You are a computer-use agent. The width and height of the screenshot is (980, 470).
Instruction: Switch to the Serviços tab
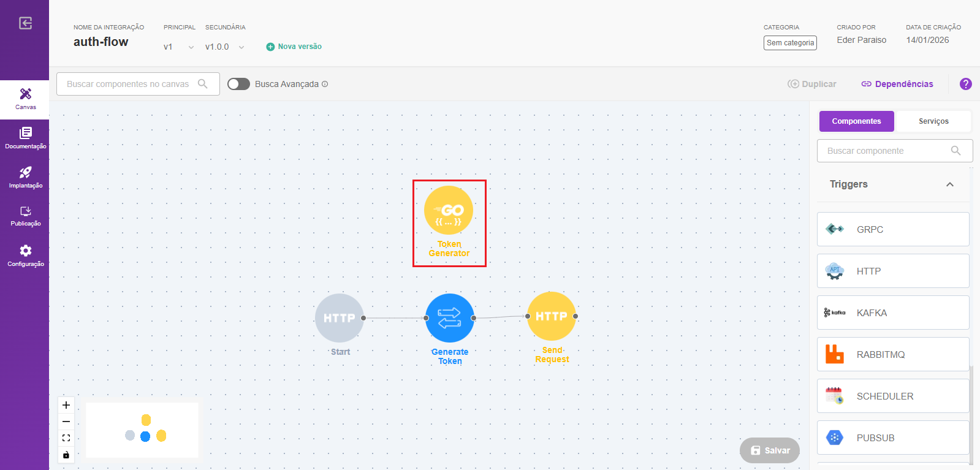click(x=933, y=121)
